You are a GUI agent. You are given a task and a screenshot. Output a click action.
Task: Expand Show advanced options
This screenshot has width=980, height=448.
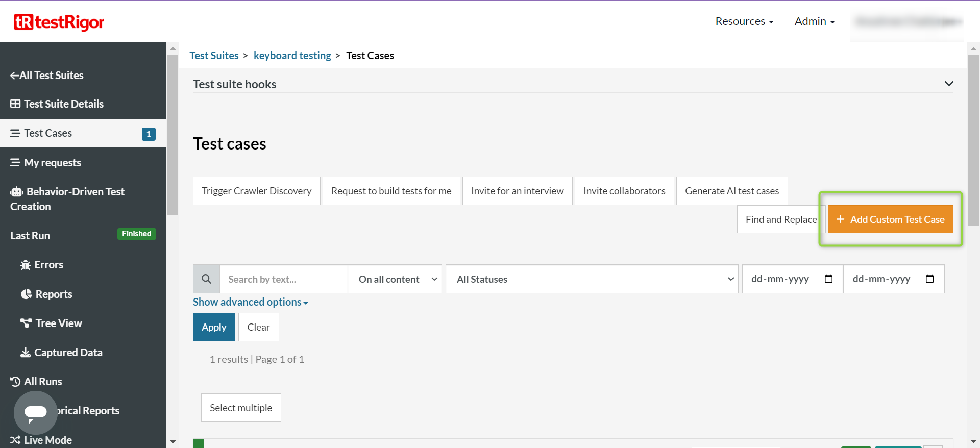tap(250, 302)
